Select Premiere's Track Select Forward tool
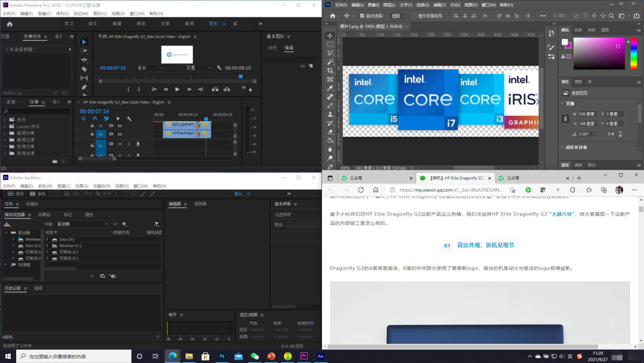 point(84,51)
